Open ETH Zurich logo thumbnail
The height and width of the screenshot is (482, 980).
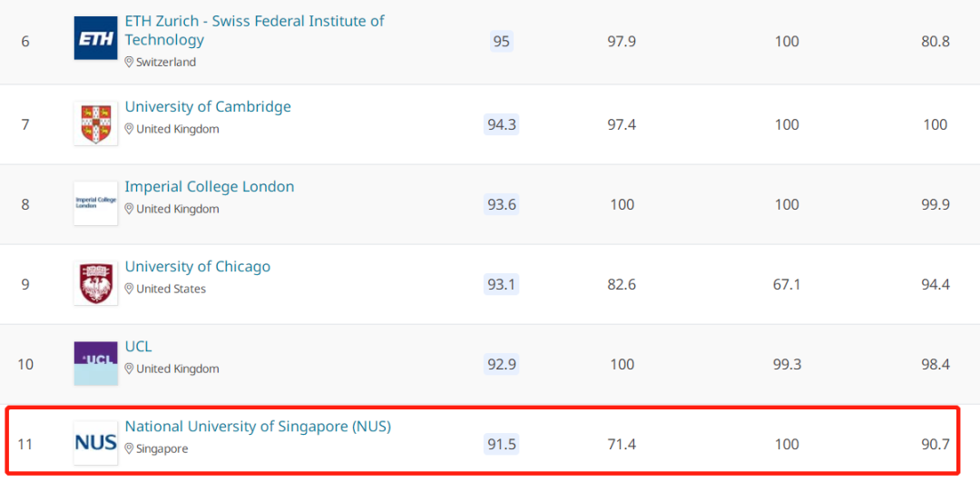[x=95, y=38]
